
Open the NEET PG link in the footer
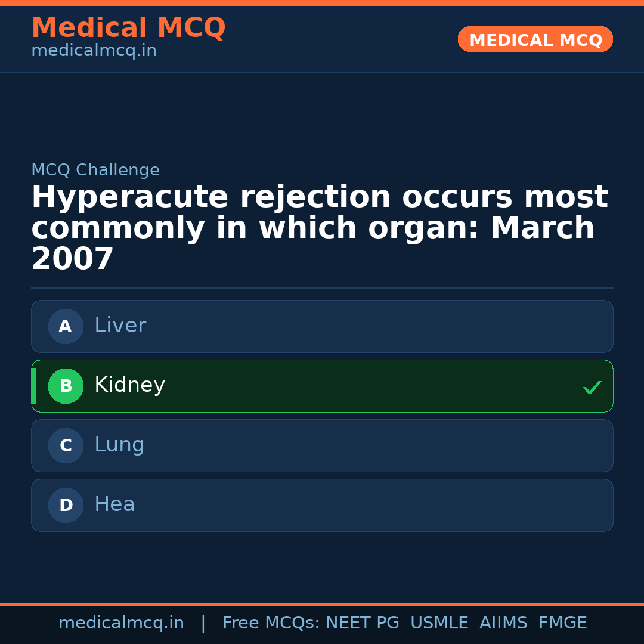pos(362,623)
